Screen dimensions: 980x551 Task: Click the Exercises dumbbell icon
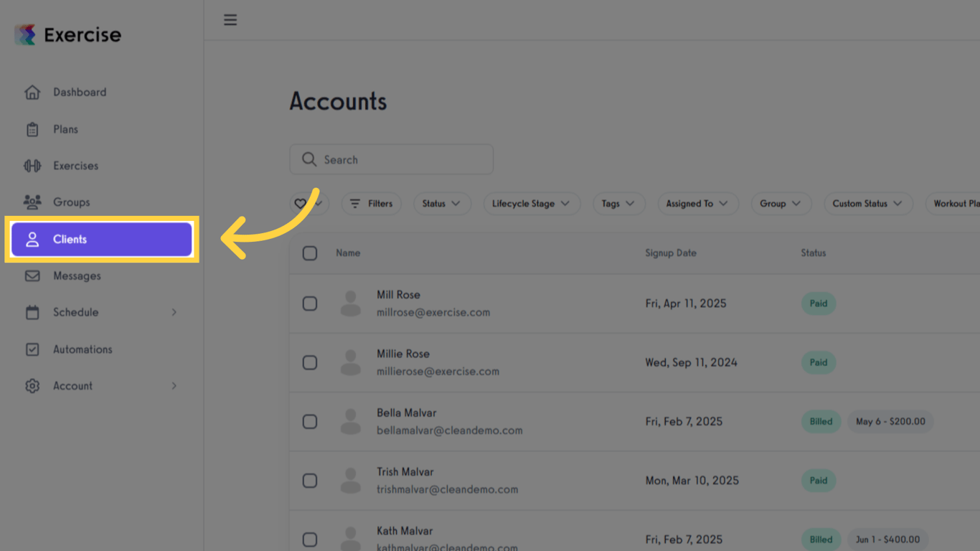32,166
